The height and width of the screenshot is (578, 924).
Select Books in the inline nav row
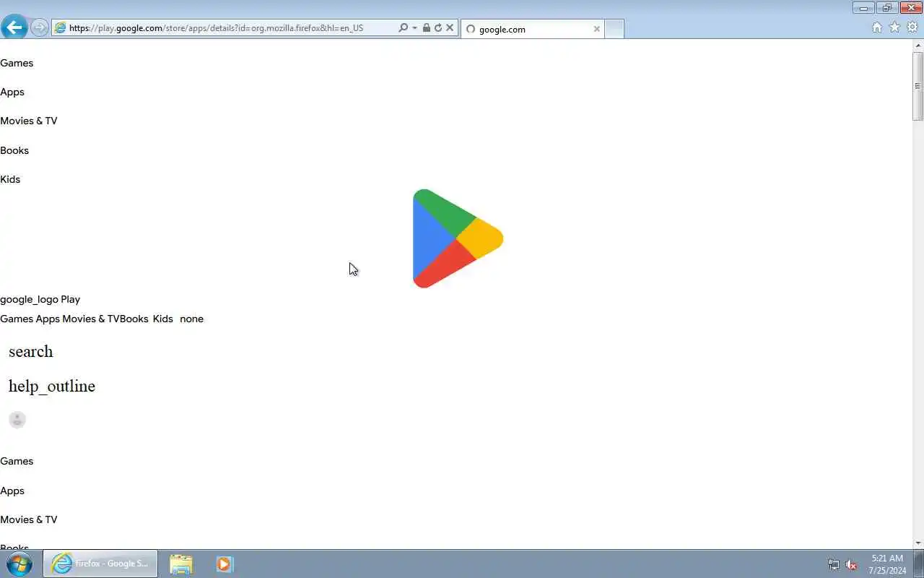point(134,319)
